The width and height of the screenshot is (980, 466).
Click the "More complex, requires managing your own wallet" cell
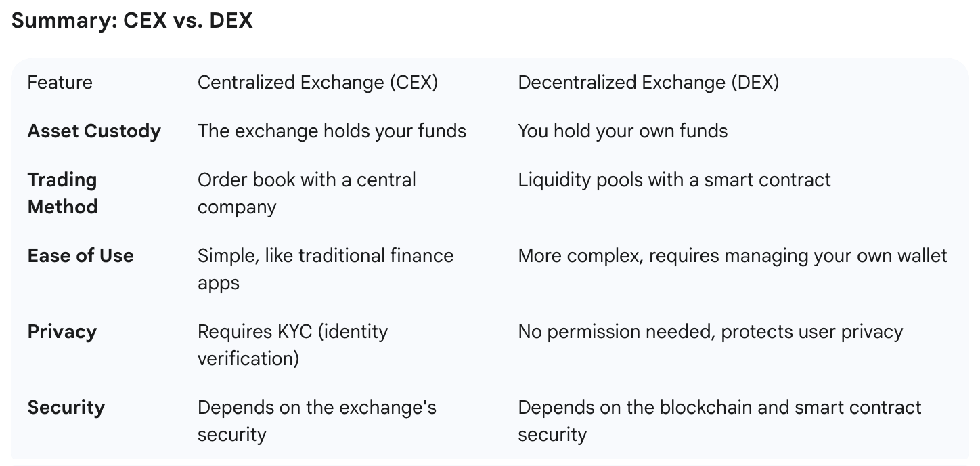click(x=732, y=256)
